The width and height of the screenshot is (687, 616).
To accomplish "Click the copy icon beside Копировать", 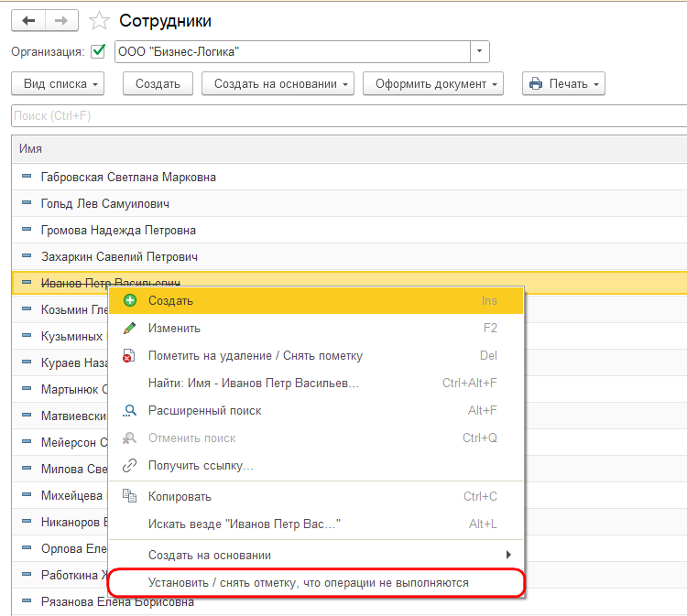I will click(x=129, y=495).
